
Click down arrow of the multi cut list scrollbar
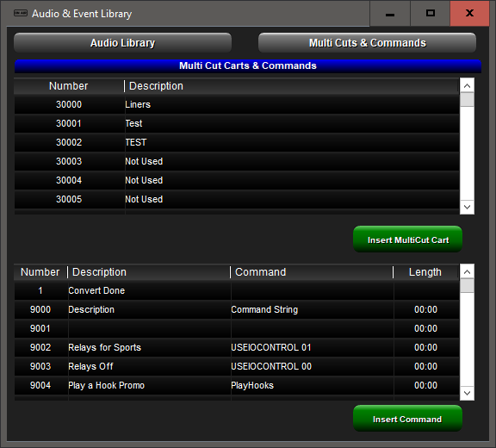(x=467, y=208)
